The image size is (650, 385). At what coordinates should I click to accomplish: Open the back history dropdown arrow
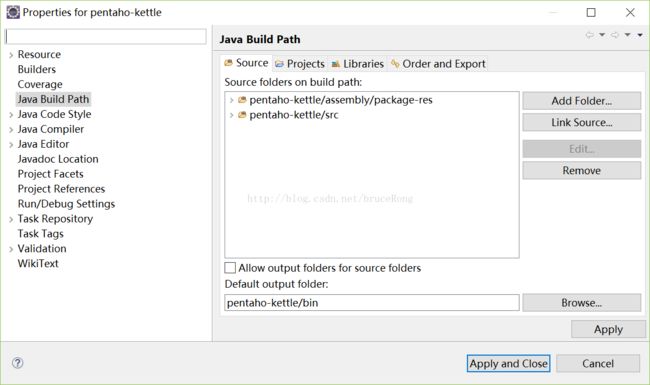click(x=602, y=35)
